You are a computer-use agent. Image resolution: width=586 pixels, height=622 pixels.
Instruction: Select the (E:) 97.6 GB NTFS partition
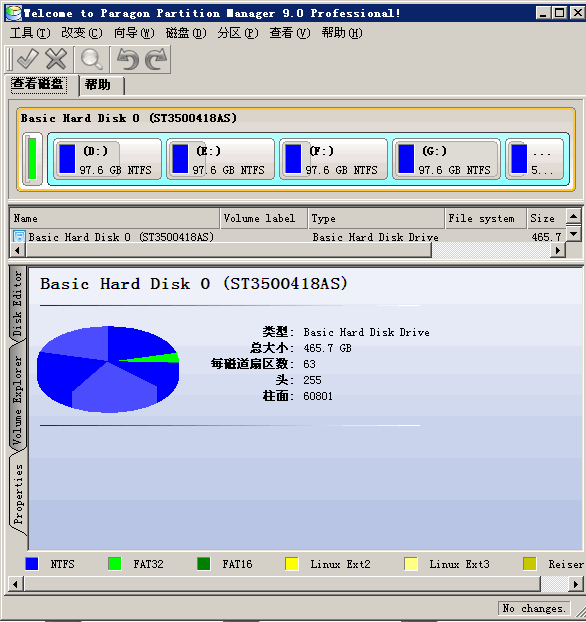point(220,159)
